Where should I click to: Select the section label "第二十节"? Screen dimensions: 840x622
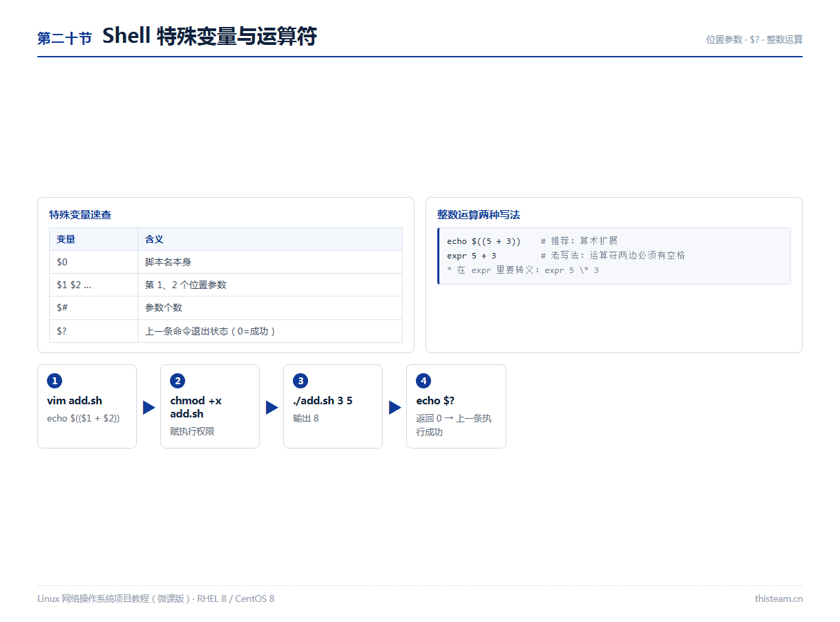pos(64,39)
